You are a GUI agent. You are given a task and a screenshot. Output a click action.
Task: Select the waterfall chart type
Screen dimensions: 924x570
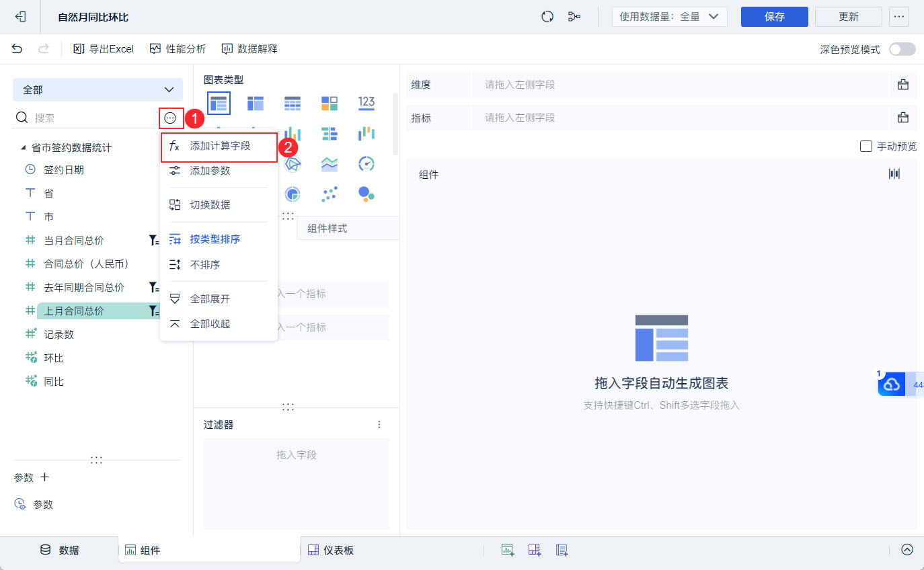click(x=367, y=133)
